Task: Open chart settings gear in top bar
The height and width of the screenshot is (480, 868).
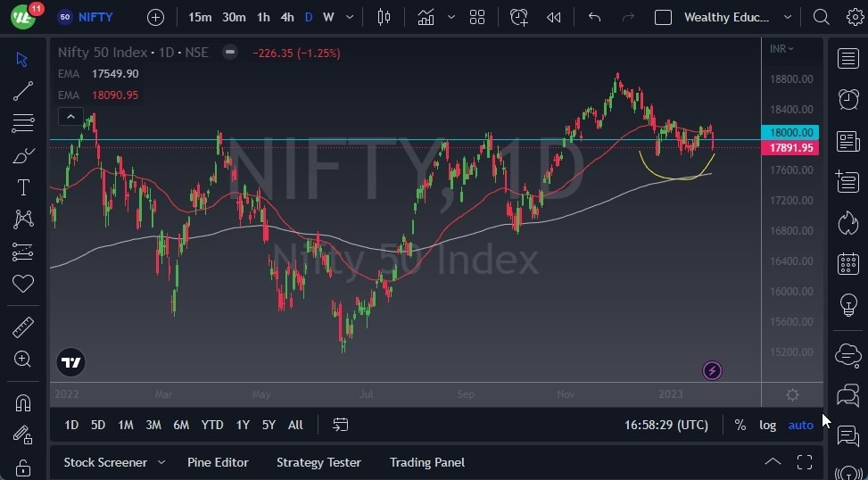Action: click(x=856, y=18)
